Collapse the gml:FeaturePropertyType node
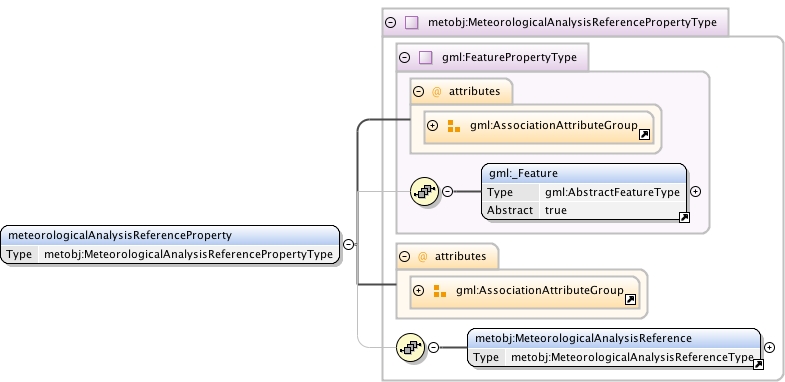Viewport: 785px width, 382px height. coord(405,58)
